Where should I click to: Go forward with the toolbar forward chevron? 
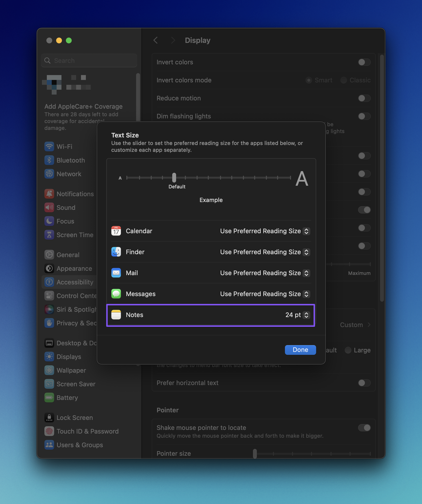tap(173, 40)
